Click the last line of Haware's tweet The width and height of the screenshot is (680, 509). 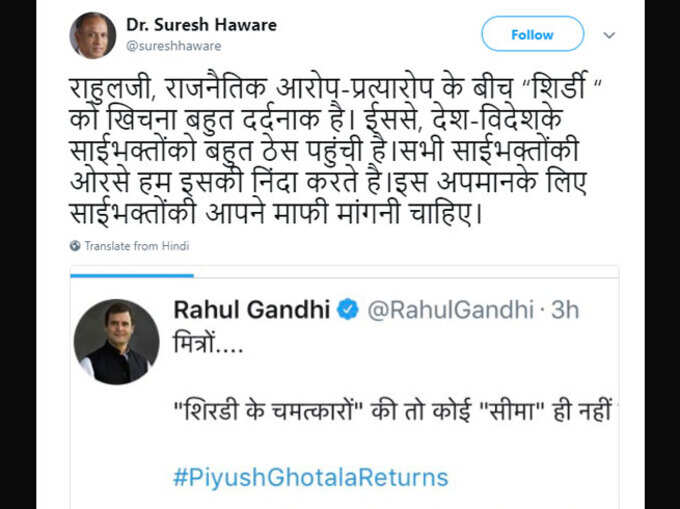tap(276, 213)
